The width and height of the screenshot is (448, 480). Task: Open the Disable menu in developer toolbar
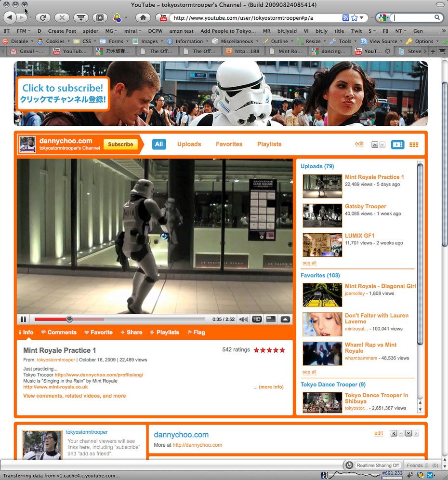[x=18, y=41]
